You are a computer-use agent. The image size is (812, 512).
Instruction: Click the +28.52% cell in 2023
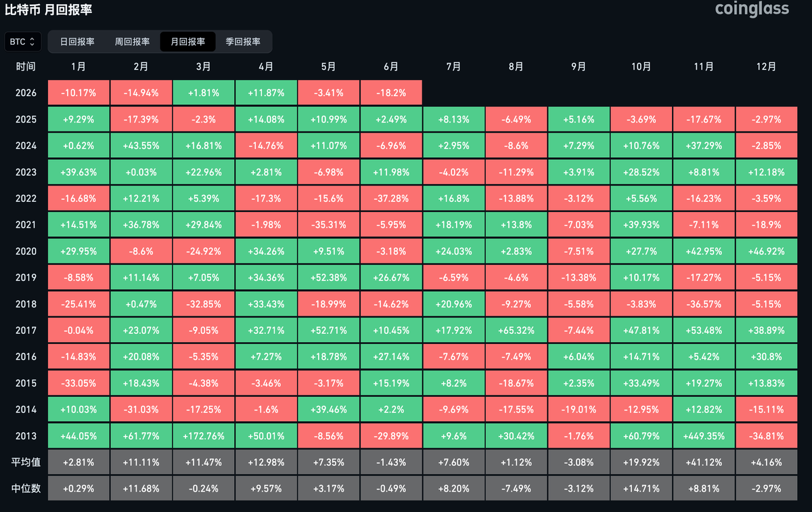pyautogui.click(x=641, y=172)
